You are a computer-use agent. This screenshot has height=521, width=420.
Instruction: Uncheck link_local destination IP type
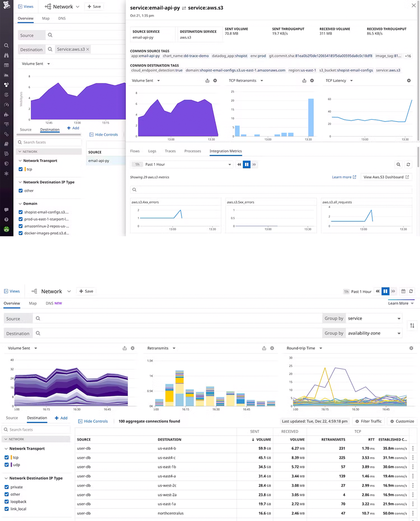pos(7,509)
